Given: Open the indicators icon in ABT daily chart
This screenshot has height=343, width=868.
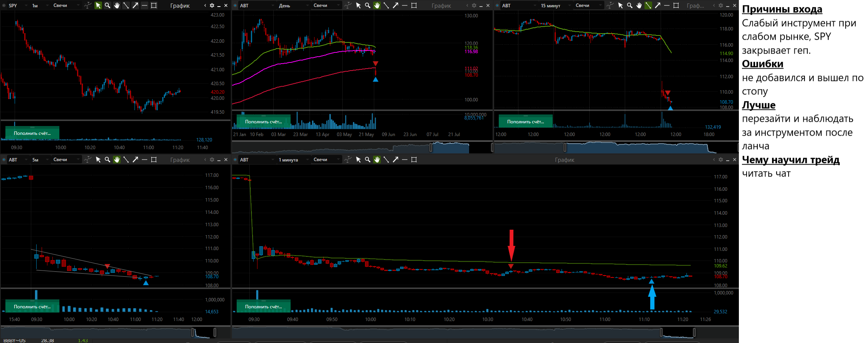Looking at the screenshot, I should pos(348,5).
